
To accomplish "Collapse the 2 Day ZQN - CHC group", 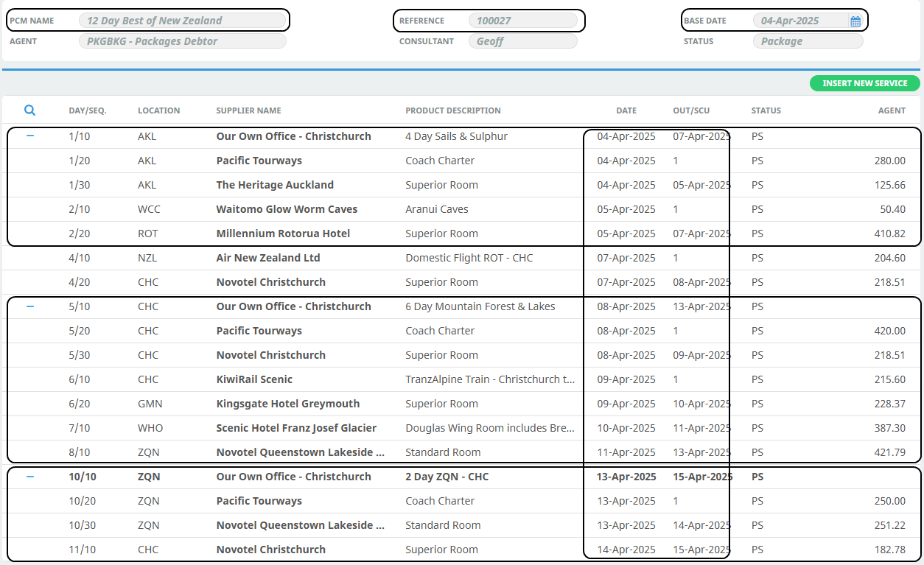I will click(x=30, y=477).
